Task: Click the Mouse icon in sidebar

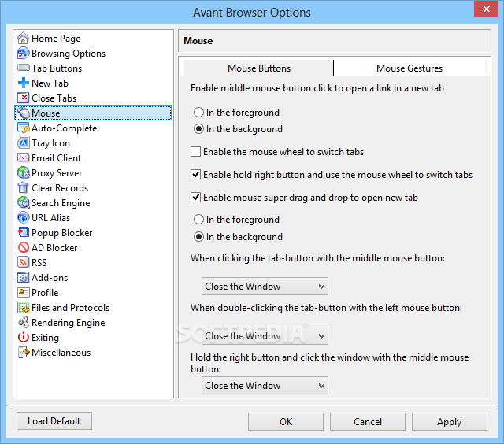Action: [23, 113]
